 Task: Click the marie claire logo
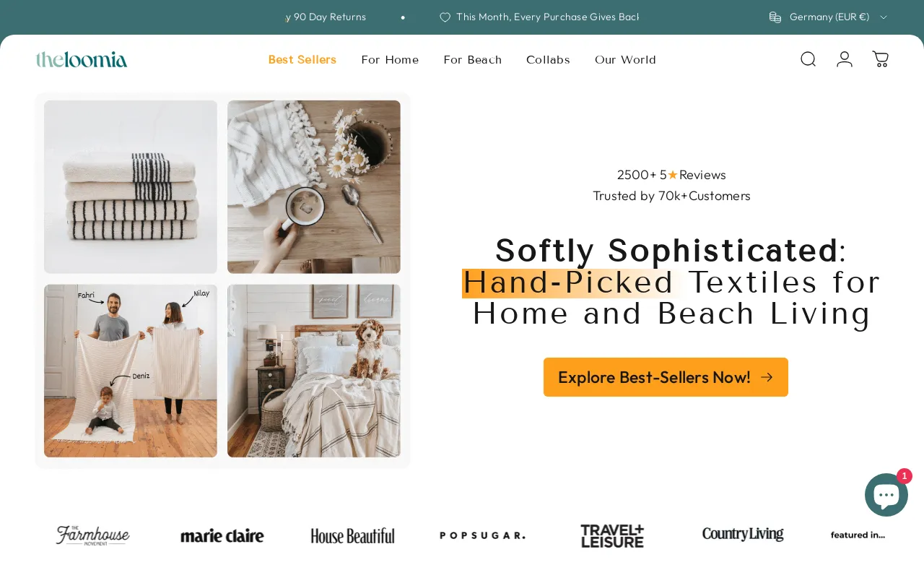[222, 535]
